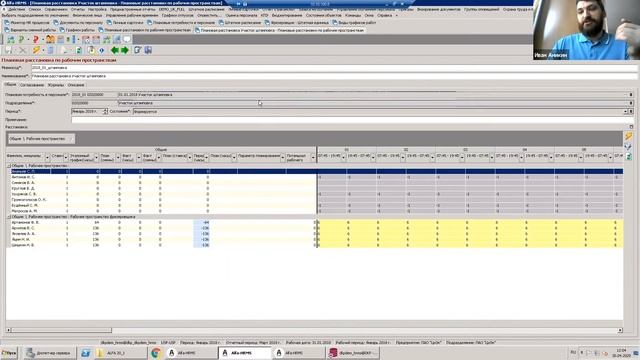Open the Подразделение lookup button at right
This screenshot has width=640, height=360.
[631, 103]
